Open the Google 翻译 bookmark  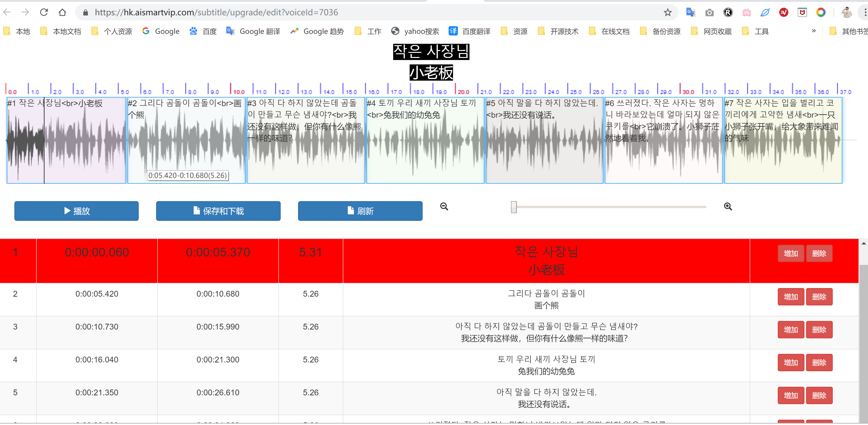[253, 31]
